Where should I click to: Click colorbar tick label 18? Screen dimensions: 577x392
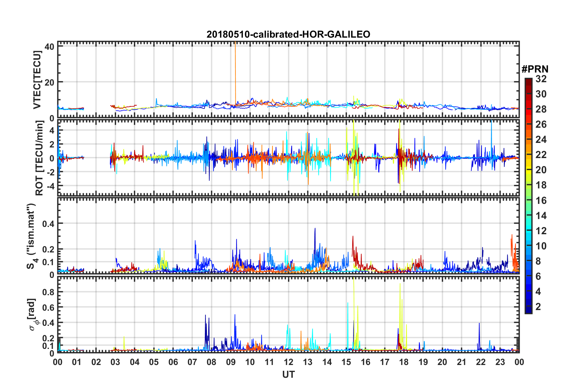click(x=541, y=185)
